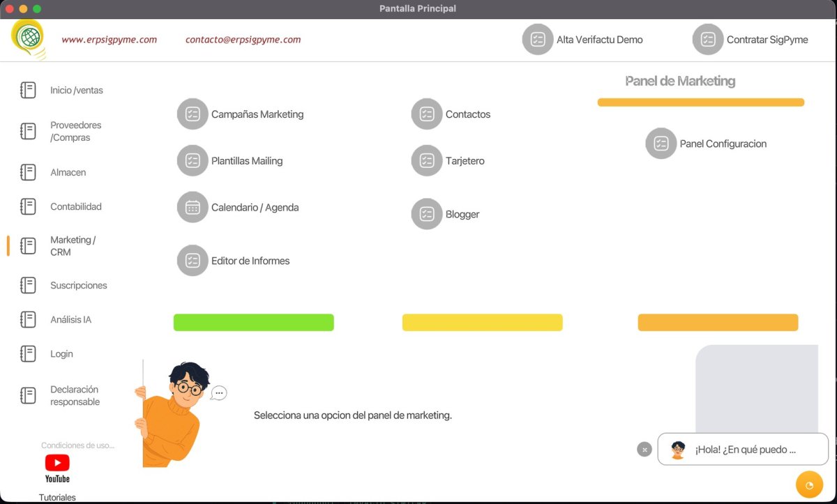Click the Contratar SigPyme label
The width and height of the screenshot is (837, 504).
pyautogui.click(x=767, y=40)
